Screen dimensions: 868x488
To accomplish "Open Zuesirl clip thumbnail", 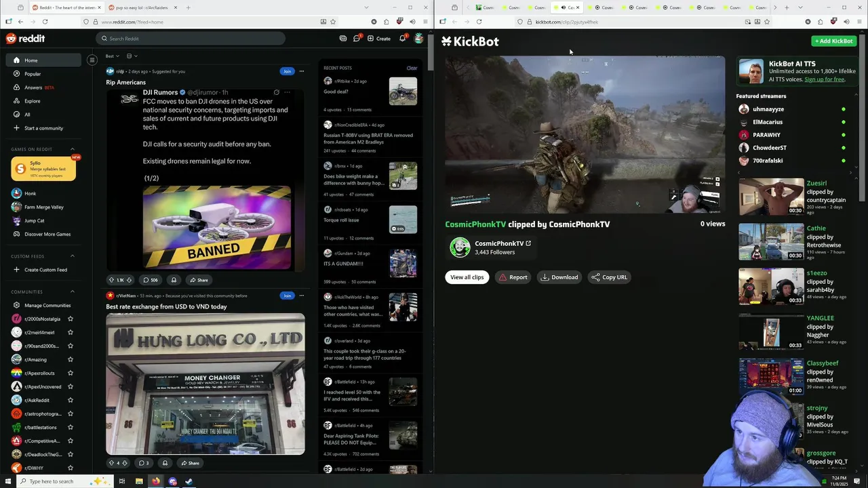I will coord(771,197).
